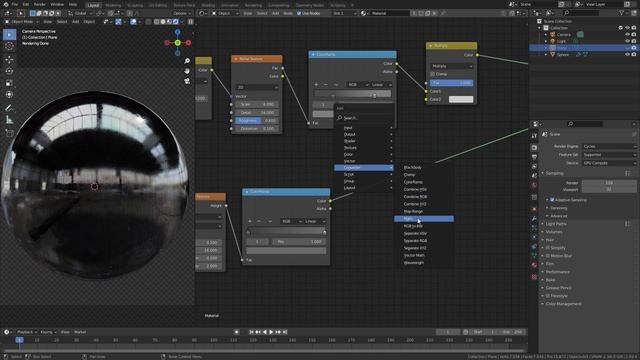Open the Output properties tab icon
640x360 pixels.
pos(534,157)
